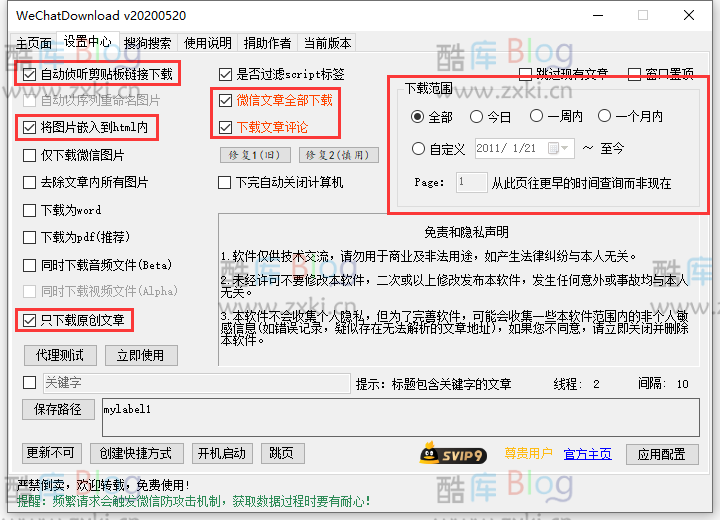The width and height of the screenshot is (720, 520).
Task: Enable 跳过现有文章 checkbox
Action: click(x=525, y=74)
